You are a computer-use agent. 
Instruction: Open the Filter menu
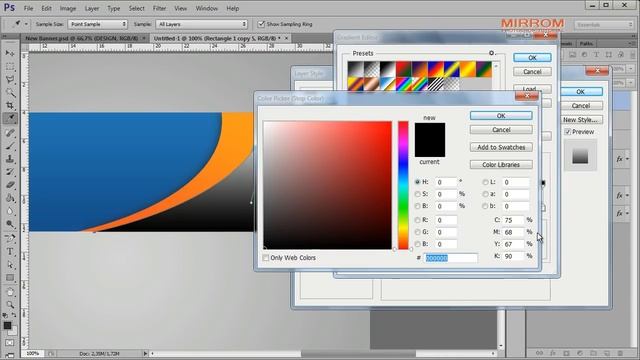tap(159, 8)
